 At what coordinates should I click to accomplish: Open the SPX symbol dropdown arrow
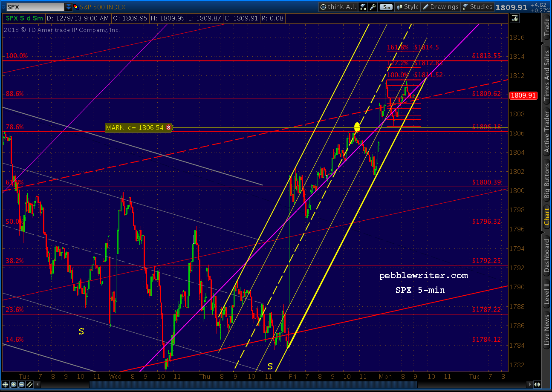tap(69, 6)
